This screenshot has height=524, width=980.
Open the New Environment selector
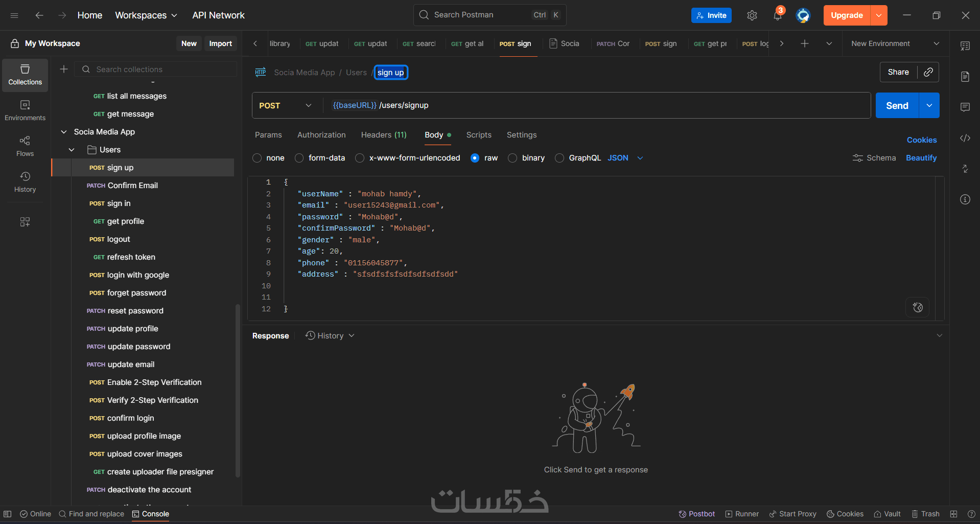pyautogui.click(x=895, y=43)
